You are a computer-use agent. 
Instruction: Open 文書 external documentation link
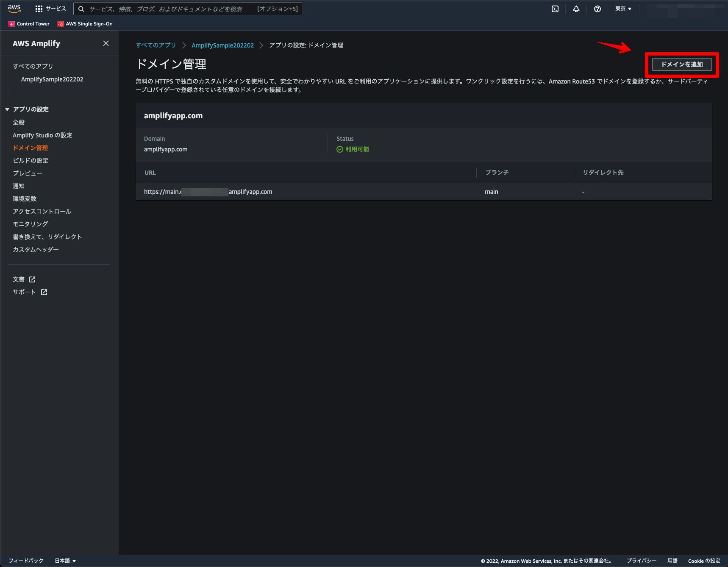(x=24, y=279)
